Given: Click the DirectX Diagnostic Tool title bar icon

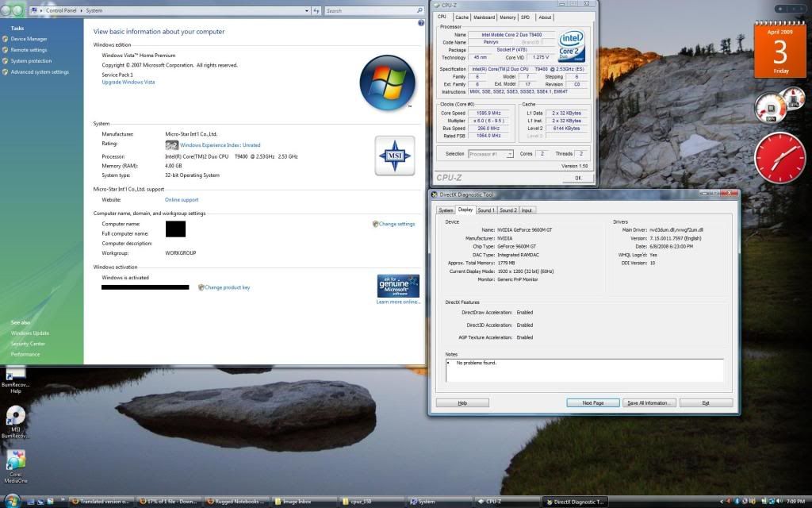Looking at the screenshot, I should coord(435,195).
